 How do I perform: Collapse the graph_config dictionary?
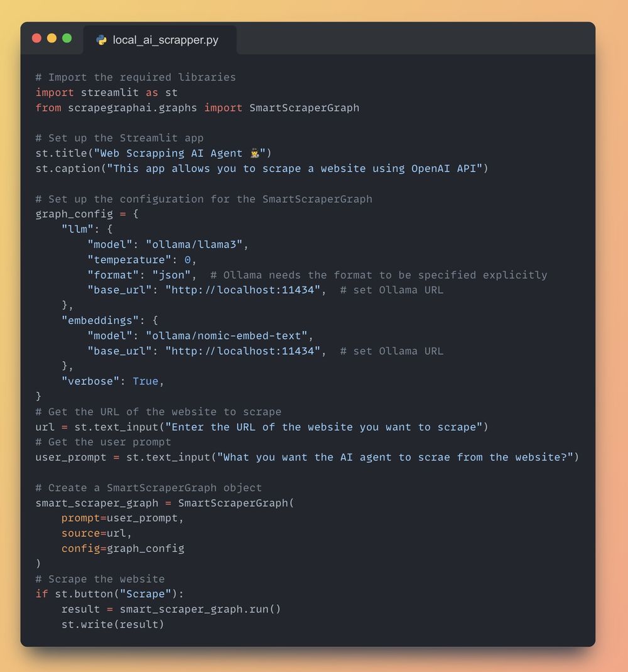coord(75,214)
